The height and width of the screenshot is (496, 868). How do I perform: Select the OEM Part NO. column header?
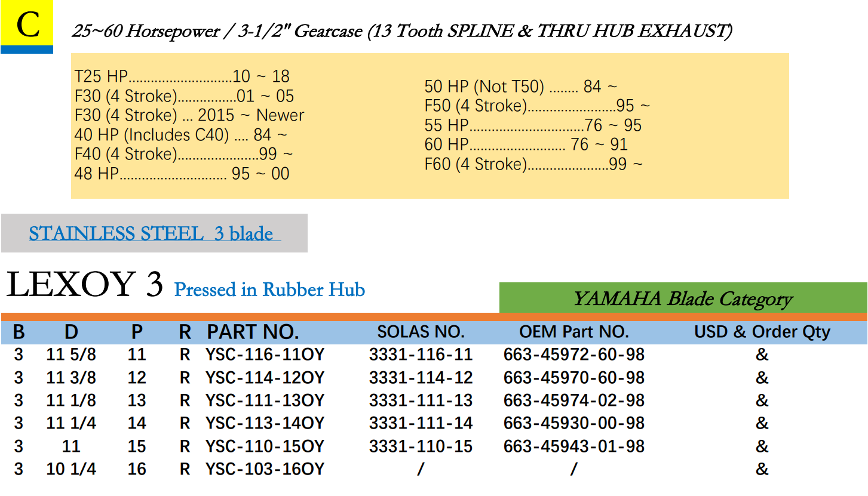573,332
